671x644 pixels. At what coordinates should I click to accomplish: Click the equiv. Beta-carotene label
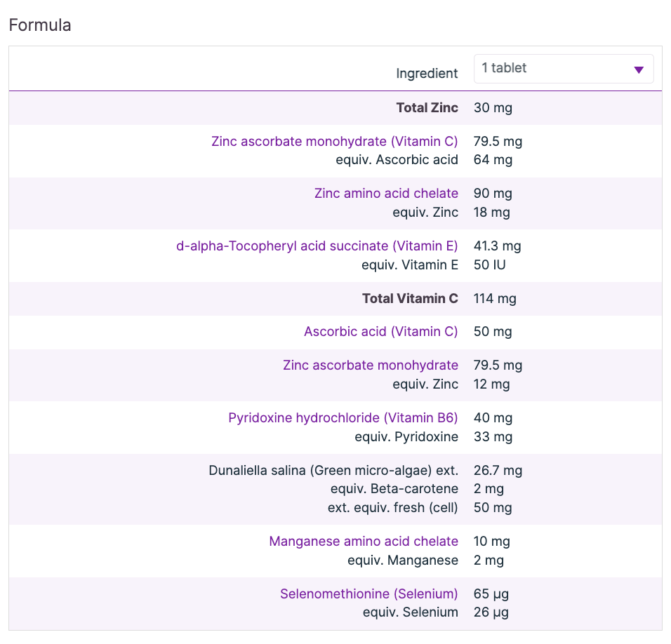pyautogui.click(x=394, y=489)
